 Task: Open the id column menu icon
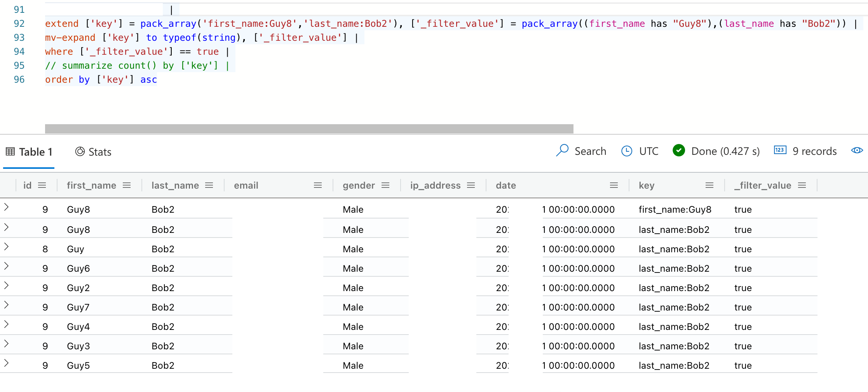pos(42,185)
